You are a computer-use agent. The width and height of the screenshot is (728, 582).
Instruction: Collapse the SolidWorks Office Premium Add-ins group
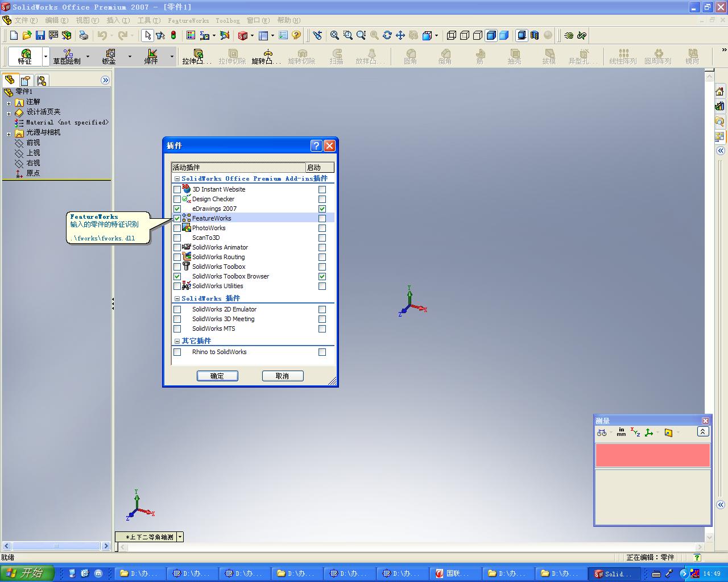tap(177, 179)
